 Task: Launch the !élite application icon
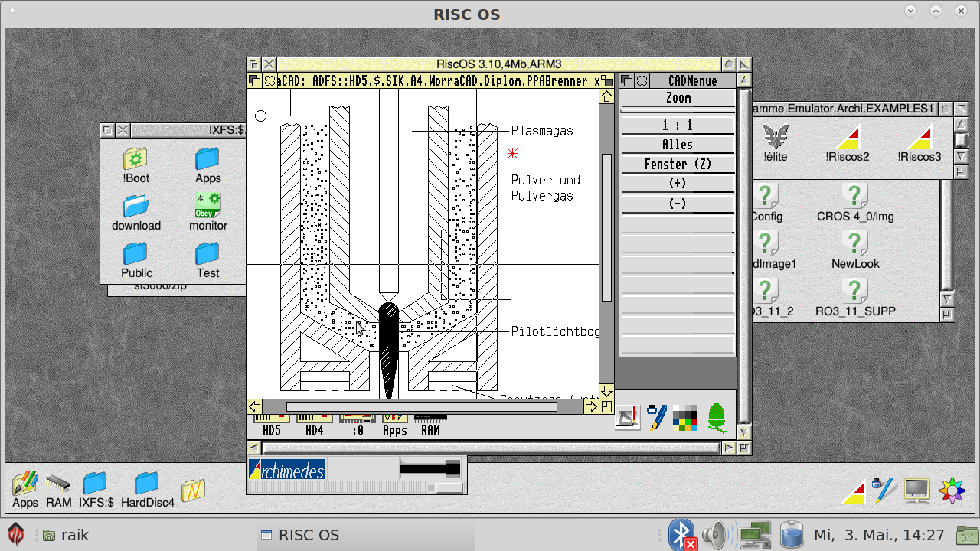pyautogui.click(x=775, y=139)
